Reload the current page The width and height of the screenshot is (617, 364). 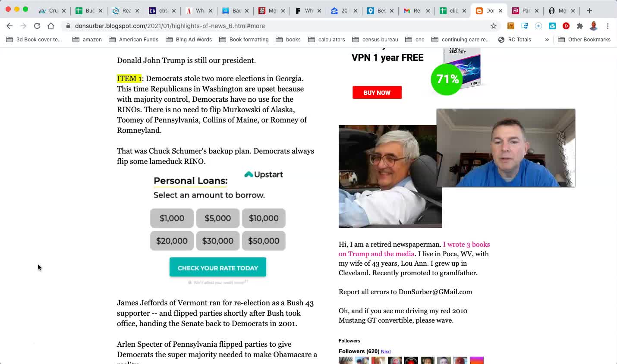click(x=37, y=26)
